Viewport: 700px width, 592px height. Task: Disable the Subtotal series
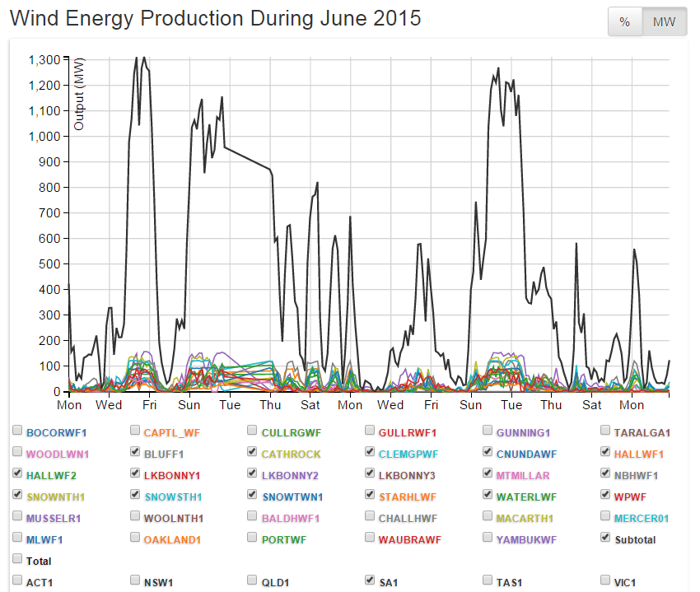(x=604, y=538)
